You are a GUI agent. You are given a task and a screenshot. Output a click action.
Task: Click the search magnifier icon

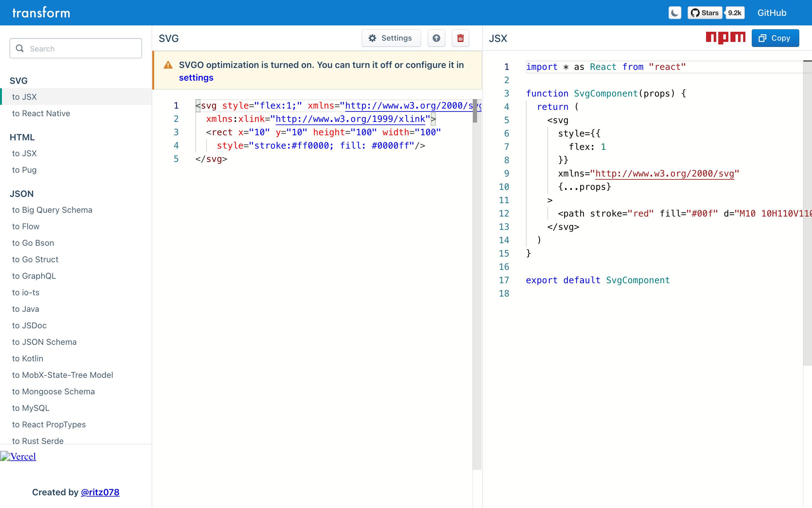click(20, 48)
